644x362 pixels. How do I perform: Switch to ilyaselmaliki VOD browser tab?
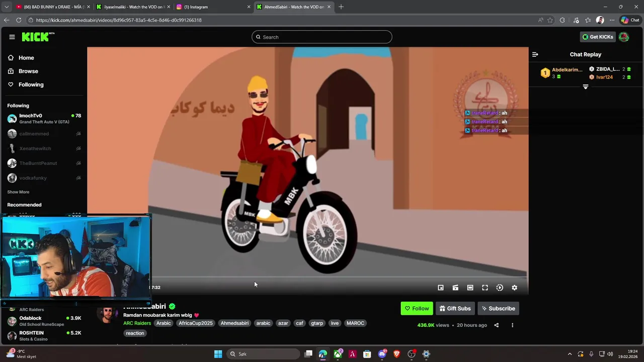coord(133,7)
